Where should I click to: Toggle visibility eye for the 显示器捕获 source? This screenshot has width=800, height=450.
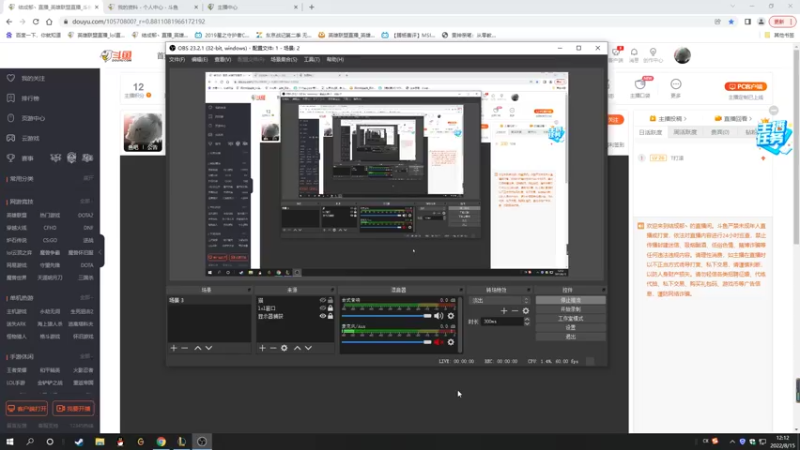click(322, 316)
